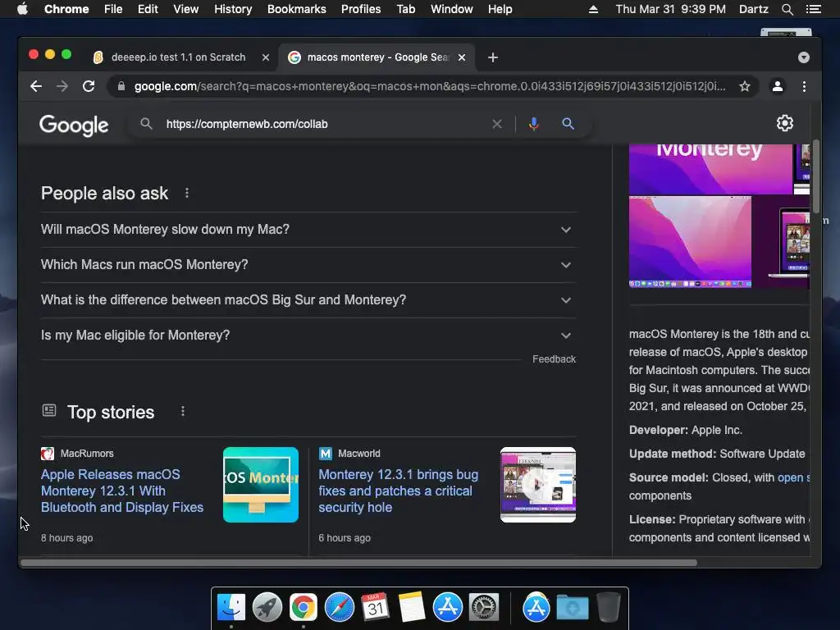The height and width of the screenshot is (630, 840).
Task: Open the Edit menu
Action: click(x=148, y=9)
